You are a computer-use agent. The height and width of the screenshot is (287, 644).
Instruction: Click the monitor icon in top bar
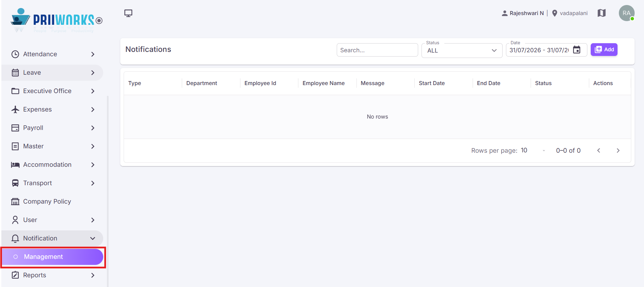pos(128,13)
